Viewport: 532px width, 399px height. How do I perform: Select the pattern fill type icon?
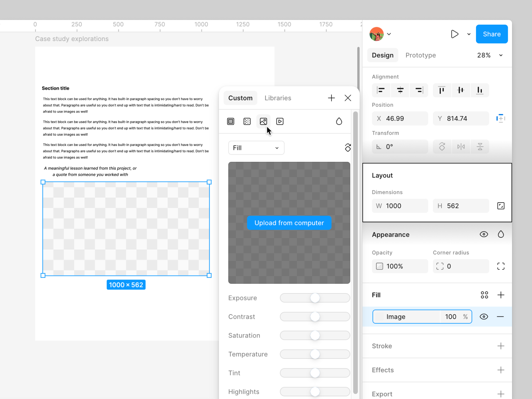247,121
